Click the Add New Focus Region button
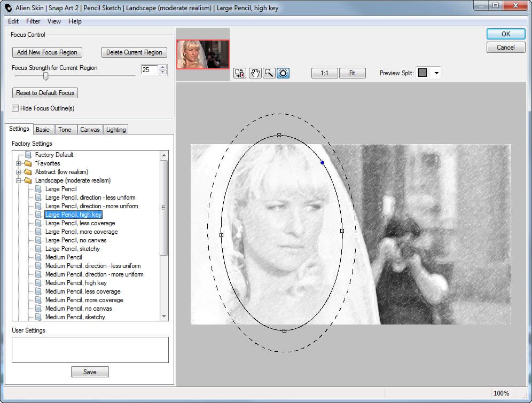Viewport: 532px width, 403px height. coord(47,52)
